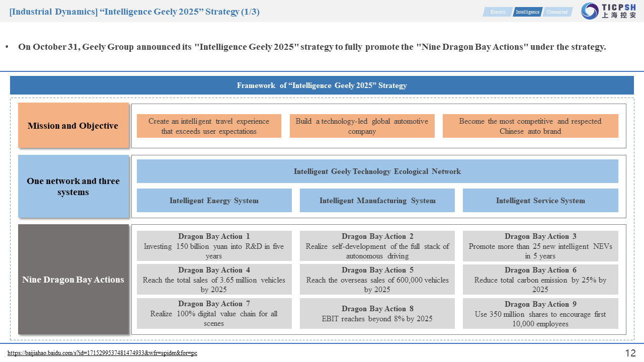The height and width of the screenshot is (362, 644).
Task: Select the Intelligent Manufacturing System box
Action: 377,201
